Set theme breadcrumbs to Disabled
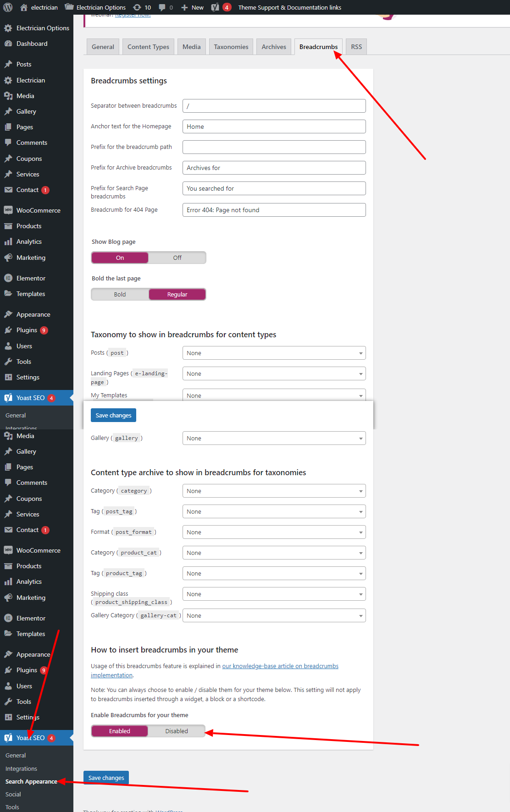The height and width of the screenshot is (812, 510). click(177, 731)
